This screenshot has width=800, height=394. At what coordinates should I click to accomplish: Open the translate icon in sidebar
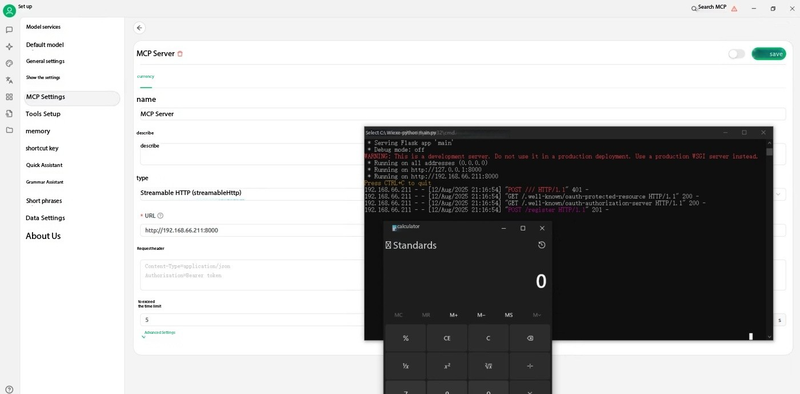click(x=9, y=80)
